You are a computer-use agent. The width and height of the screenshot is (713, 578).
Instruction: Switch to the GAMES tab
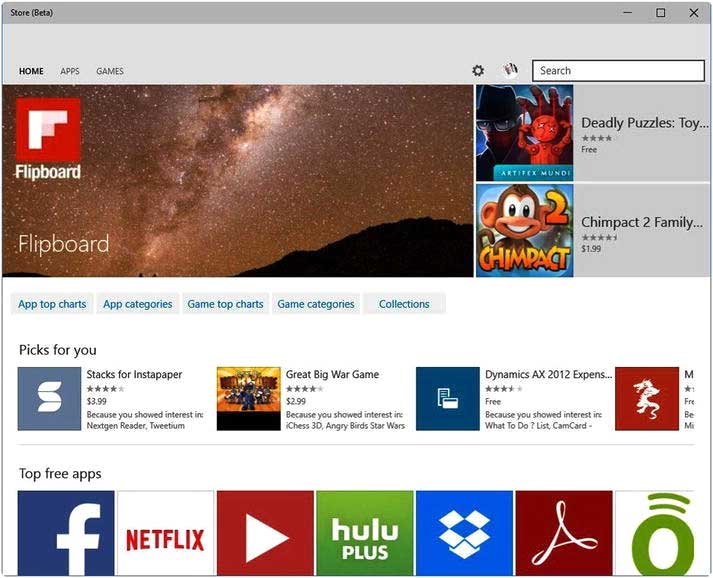pyautogui.click(x=110, y=72)
